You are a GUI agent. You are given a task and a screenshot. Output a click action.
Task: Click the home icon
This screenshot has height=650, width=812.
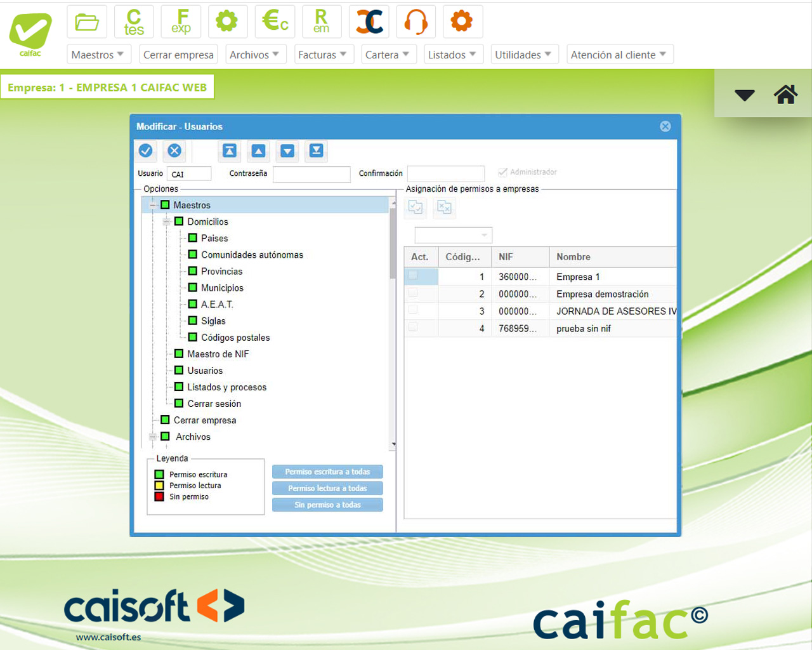785,95
